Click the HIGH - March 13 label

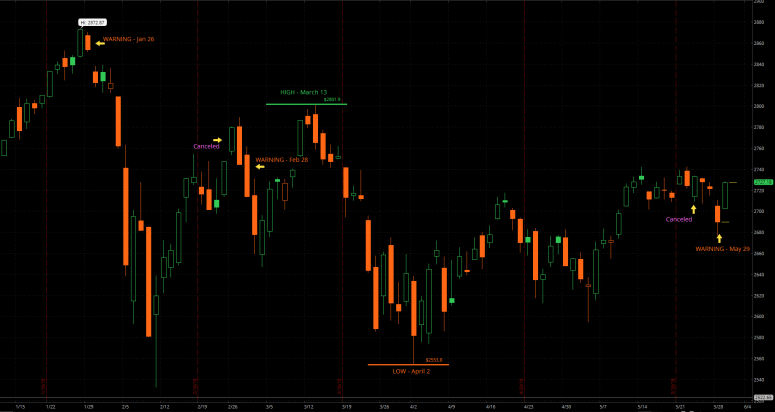[303, 92]
